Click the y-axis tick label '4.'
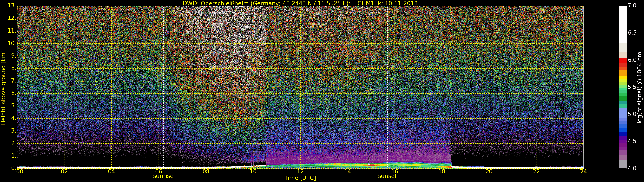This screenshot has height=182, width=644. pos(14,118)
